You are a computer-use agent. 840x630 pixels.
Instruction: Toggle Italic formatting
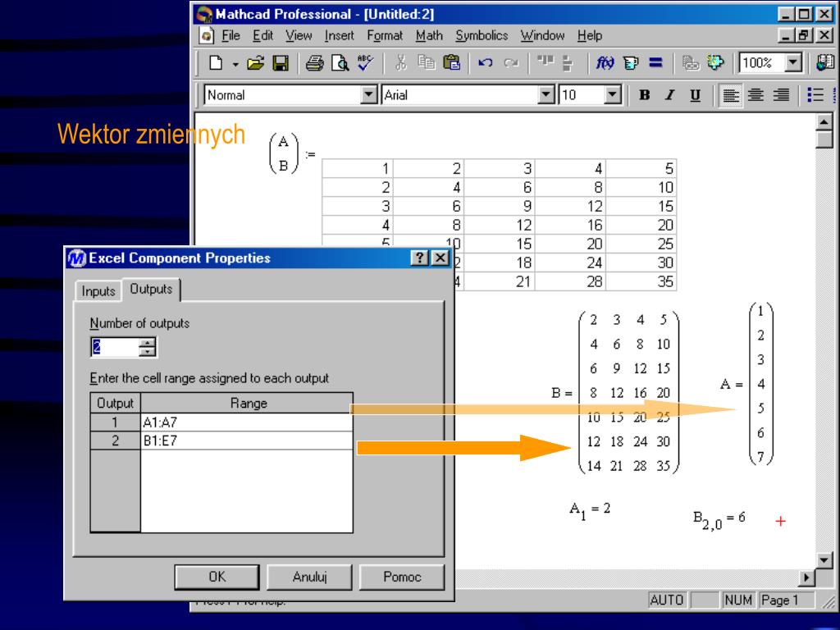coord(669,95)
